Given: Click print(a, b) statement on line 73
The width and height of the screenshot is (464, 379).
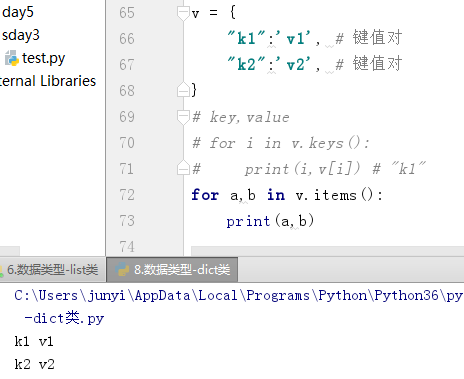Looking at the screenshot, I should [270, 221].
